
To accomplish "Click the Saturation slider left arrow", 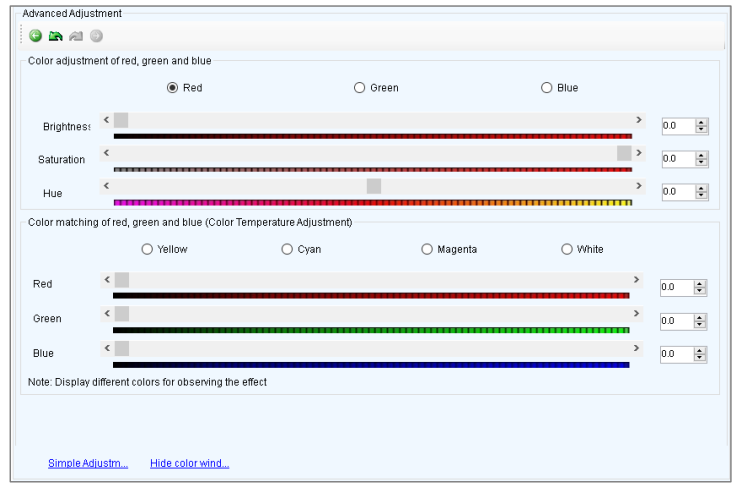I will tap(107, 153).
